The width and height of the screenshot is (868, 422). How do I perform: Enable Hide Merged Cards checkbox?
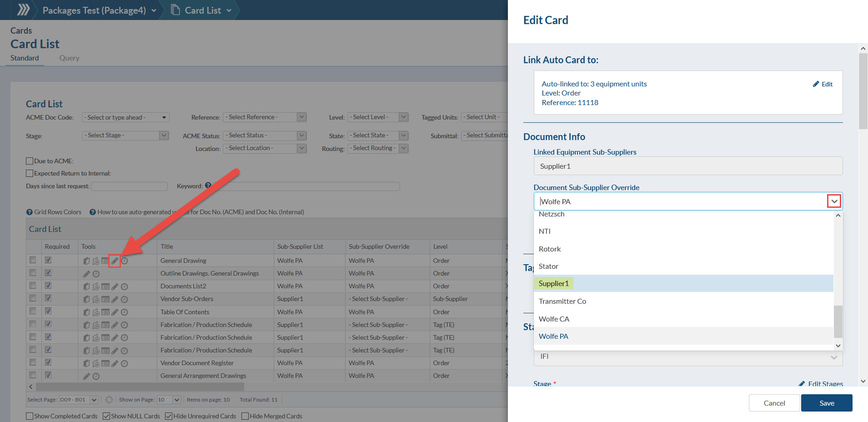(x=245, y=416)
